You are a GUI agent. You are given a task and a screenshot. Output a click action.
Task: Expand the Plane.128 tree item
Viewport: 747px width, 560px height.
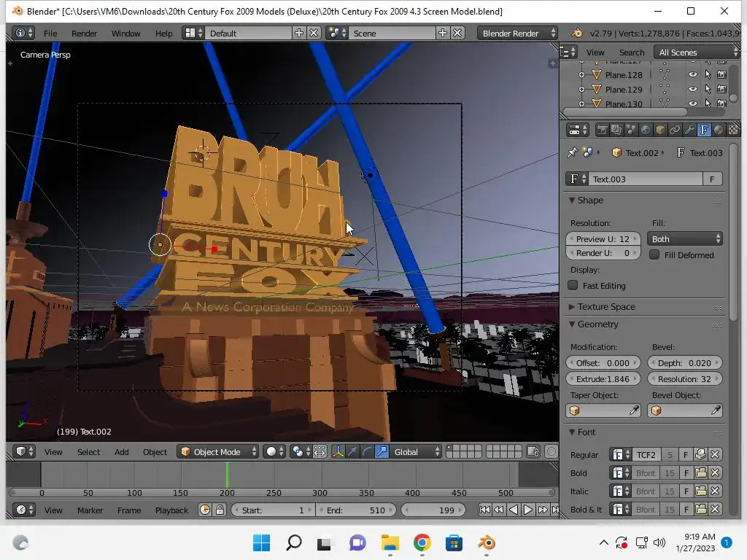pos(581,75)
